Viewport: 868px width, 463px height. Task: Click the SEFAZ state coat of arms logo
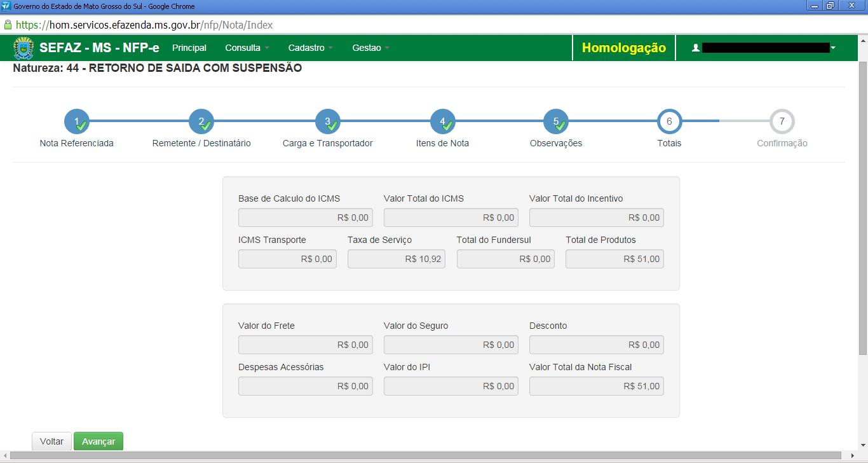[x=24, y=48]
